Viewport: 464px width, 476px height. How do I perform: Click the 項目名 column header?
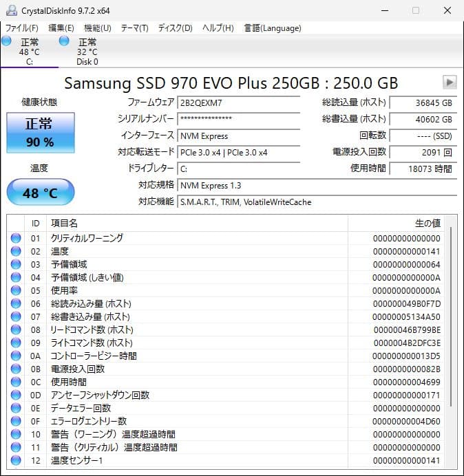[x=197, y=224]
